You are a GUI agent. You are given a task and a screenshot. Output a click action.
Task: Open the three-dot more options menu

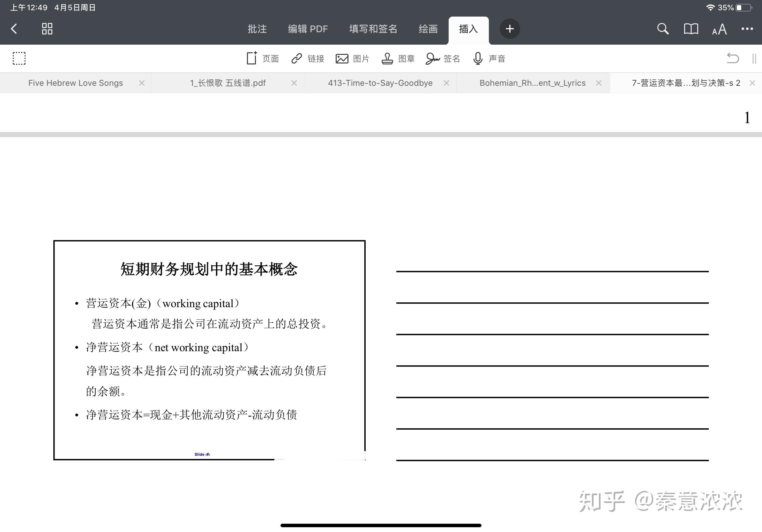click(747, 29)
